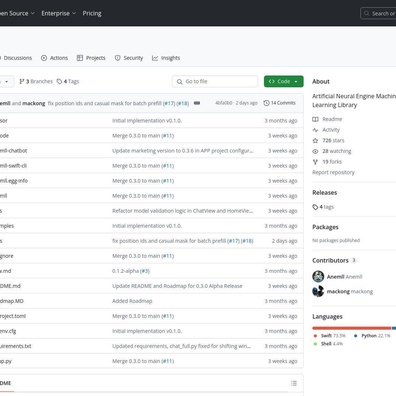Click the mackong contributor avatar
The image size is (396, 396).
point(318,291)
